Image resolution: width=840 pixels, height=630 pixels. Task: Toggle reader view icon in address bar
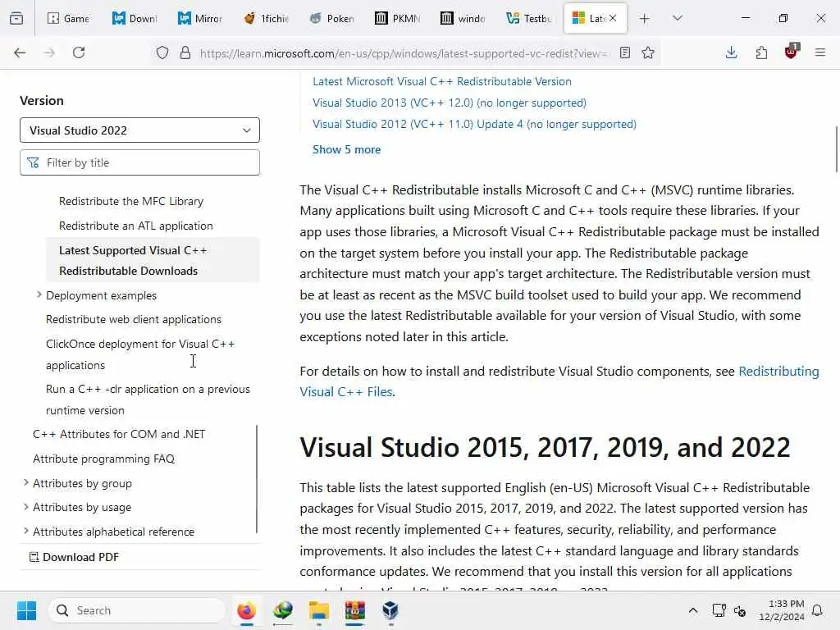pos(624,52)
